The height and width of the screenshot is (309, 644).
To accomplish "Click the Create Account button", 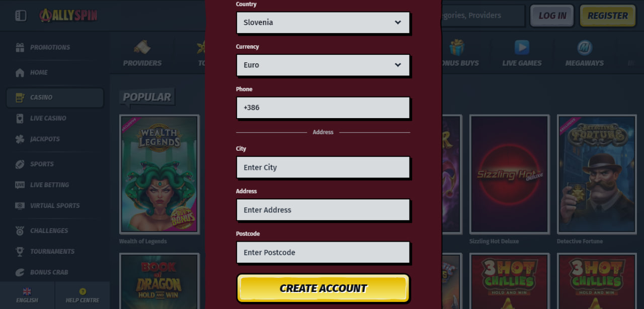I will point(323,288).
